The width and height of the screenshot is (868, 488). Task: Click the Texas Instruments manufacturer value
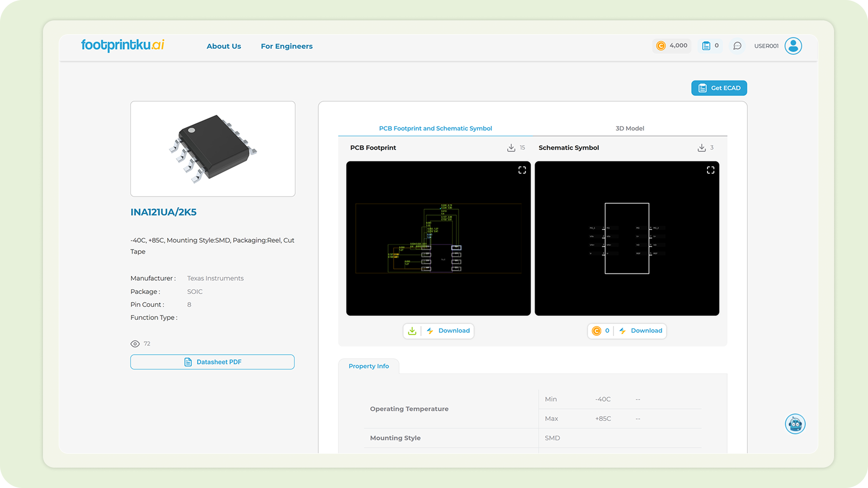215,278
